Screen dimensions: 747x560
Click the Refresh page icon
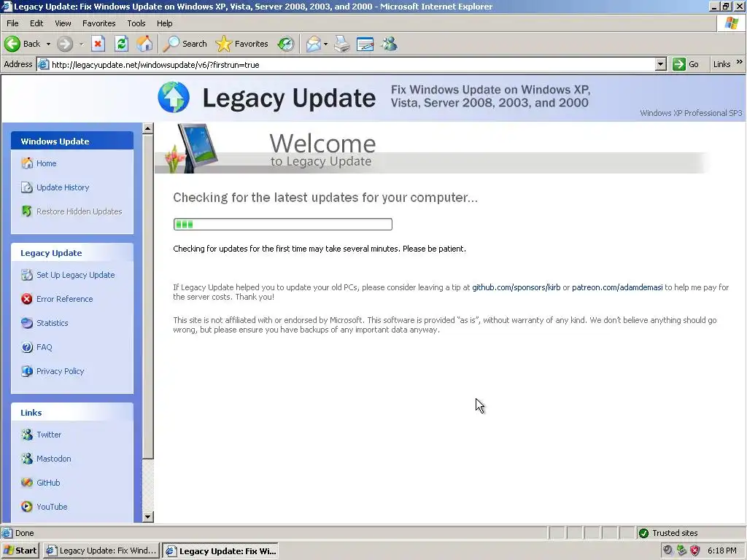coord(122,44)
